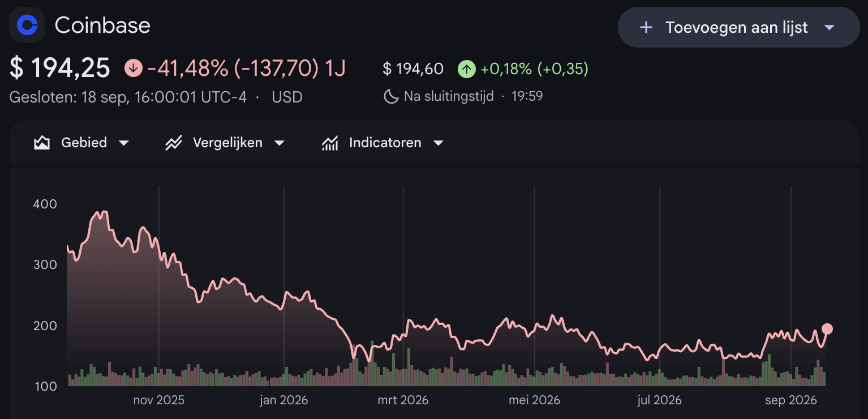Click the mrt 2026 axis label
This screenshot has width=868, height=419.
[403, 400]
